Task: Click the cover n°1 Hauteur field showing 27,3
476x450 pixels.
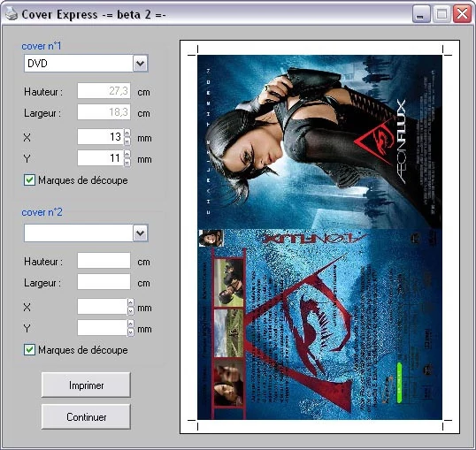Action: tap(104, 91)
